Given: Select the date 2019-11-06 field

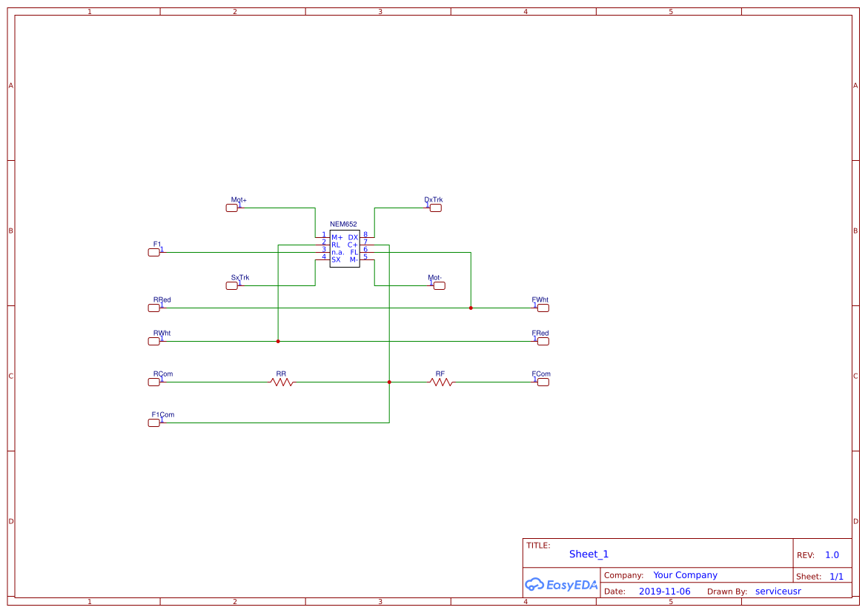Looking at the screenshot, I should tap(665, 591).
